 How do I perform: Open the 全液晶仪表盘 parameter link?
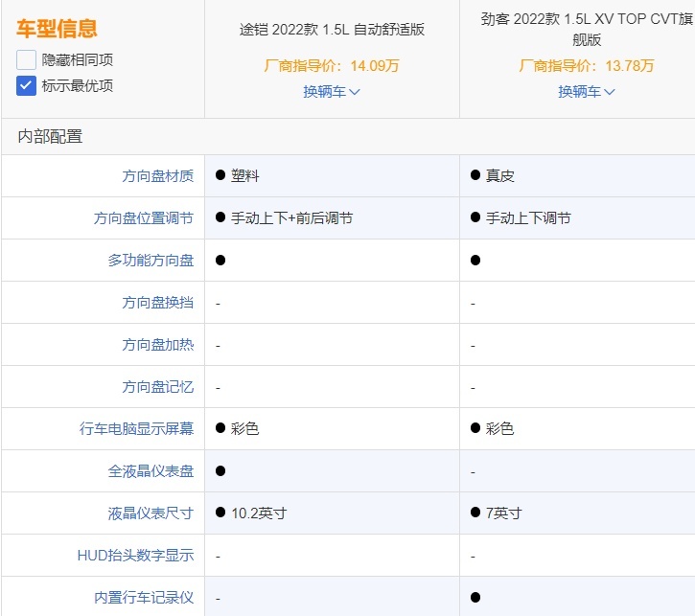point(151,471)
